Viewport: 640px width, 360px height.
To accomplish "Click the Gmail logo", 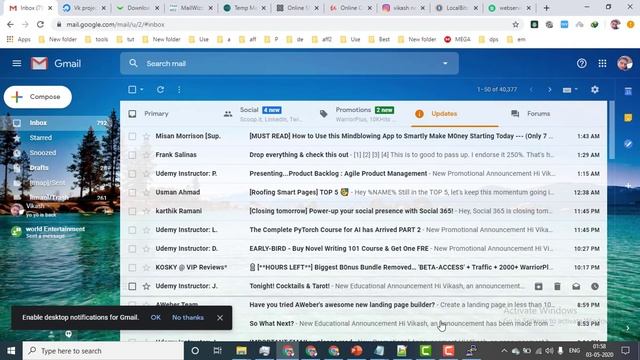I will tap(56, 63).
